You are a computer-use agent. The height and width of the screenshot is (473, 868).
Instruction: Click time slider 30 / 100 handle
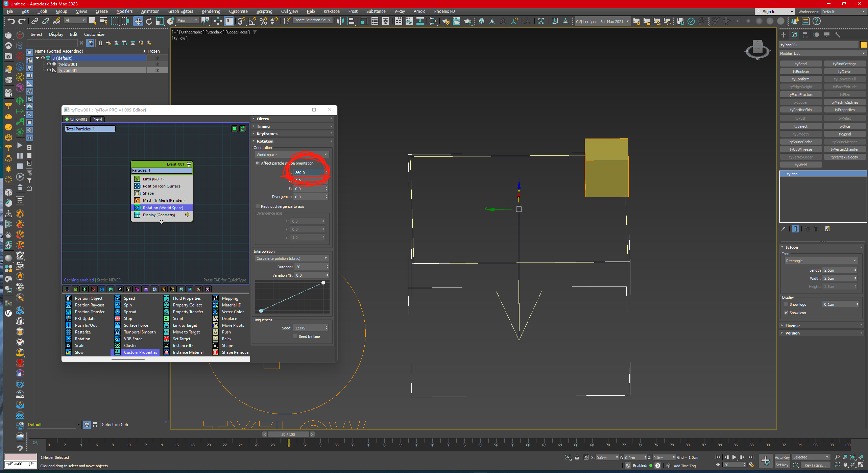pos(288,434)
